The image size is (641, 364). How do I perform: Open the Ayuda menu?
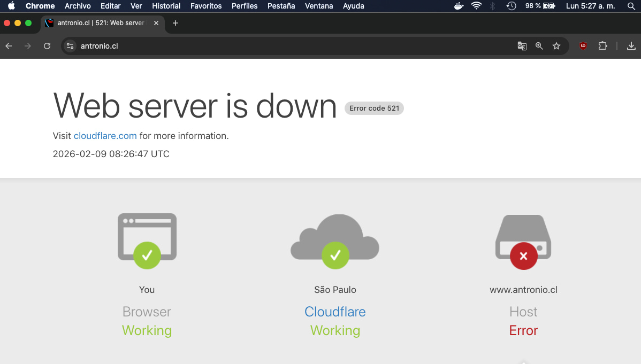(x=354, y=6)
